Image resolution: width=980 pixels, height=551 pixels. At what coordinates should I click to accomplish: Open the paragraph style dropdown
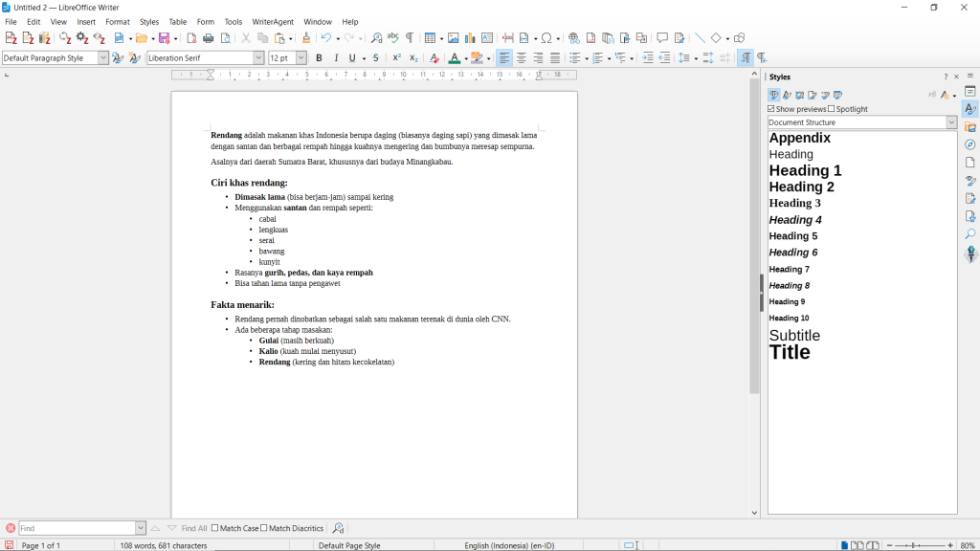103,58
